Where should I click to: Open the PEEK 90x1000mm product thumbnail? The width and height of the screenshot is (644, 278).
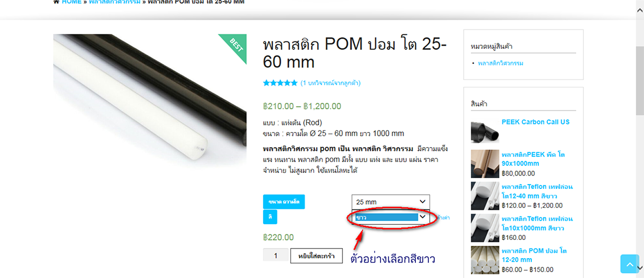485,164
